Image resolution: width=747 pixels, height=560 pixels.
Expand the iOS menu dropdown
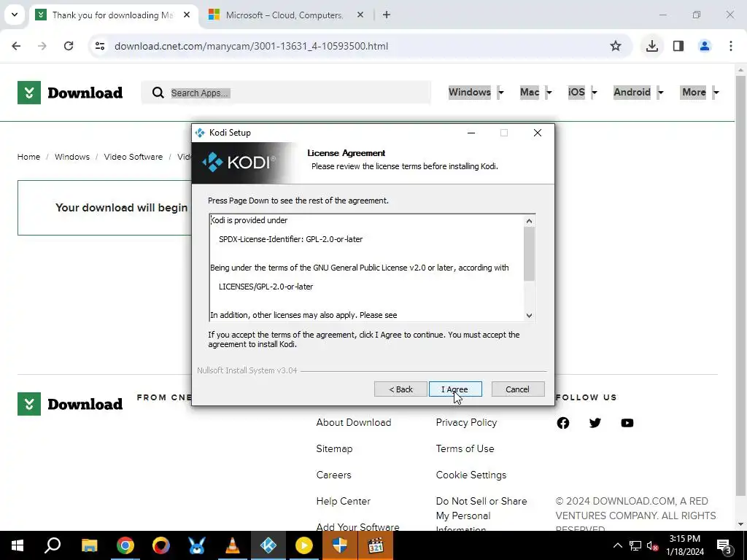click(x=594, y=93)
